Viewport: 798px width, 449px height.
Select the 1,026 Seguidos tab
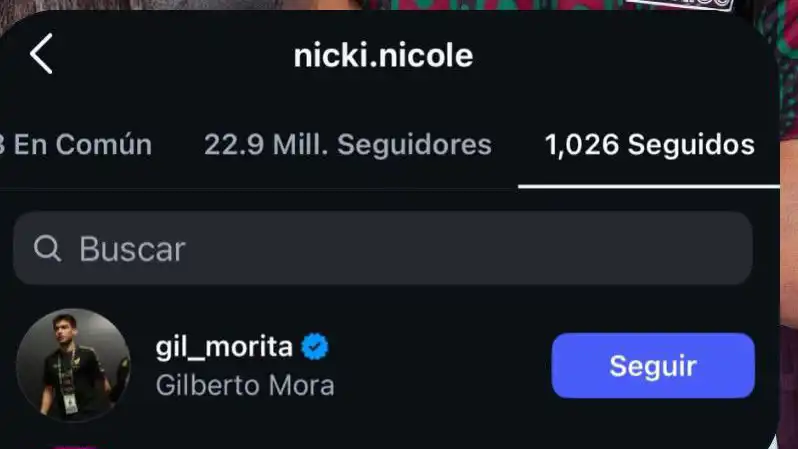coord(649,145)
